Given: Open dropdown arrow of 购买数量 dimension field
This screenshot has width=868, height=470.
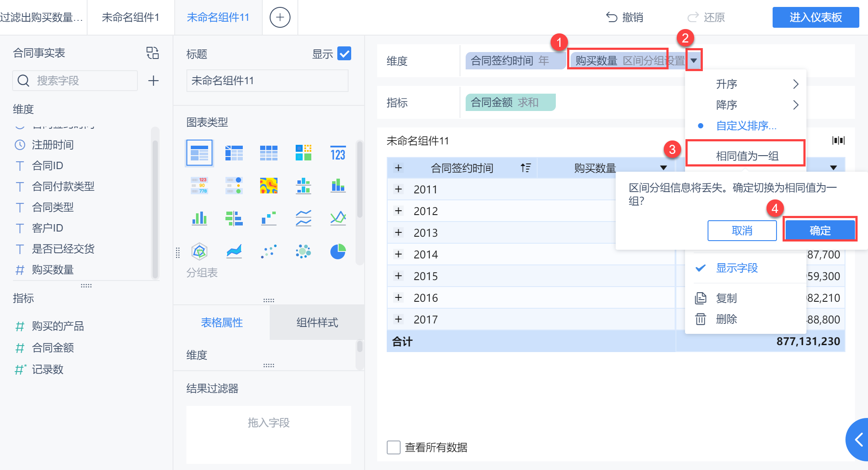Looking at the screenshot, I should (x=694, y=61).
